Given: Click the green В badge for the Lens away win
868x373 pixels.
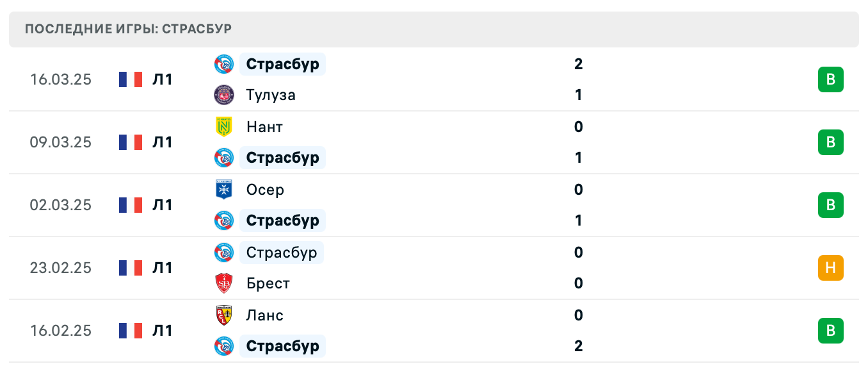Looking at the screenshot, I should [x=831, y=331].
